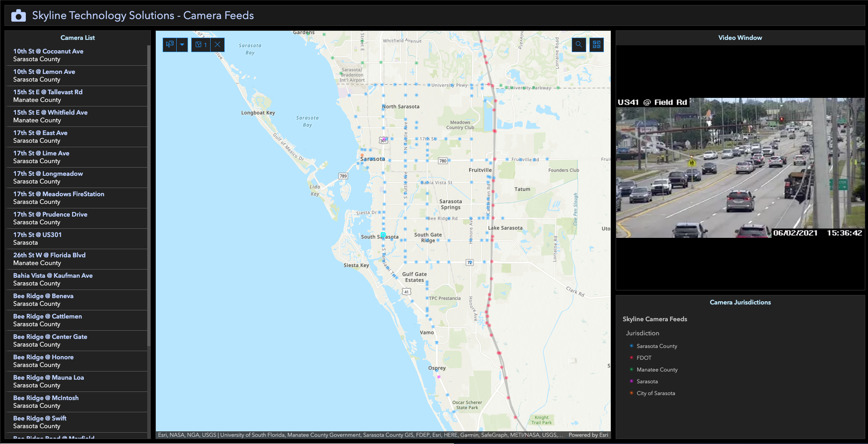Open the map search magnifier tool
Image resolution: width=868 pixels, height=444 pixels.
pos(579,44)
